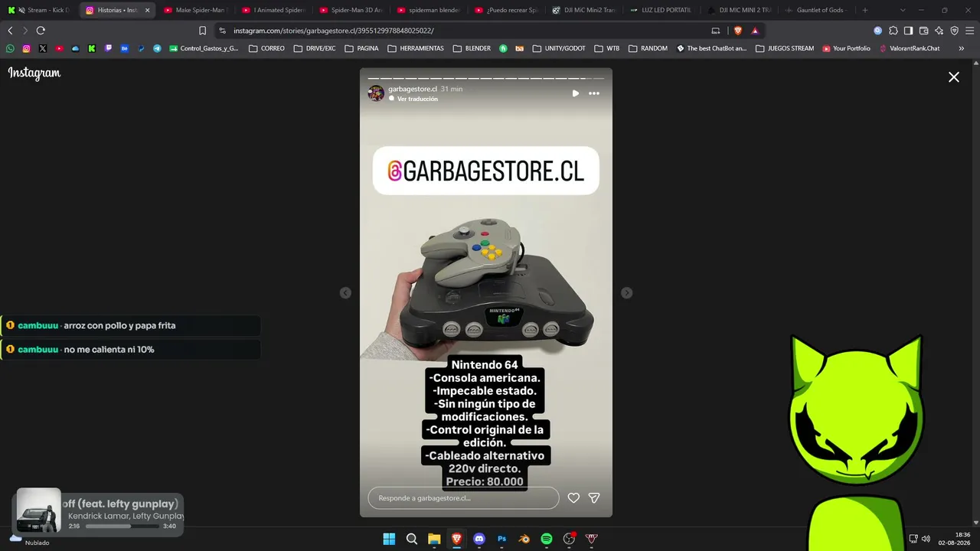Expand the DRIVE/EXC bookmark folder
Viewport: 980px width, 551px height.
(315, 48)
